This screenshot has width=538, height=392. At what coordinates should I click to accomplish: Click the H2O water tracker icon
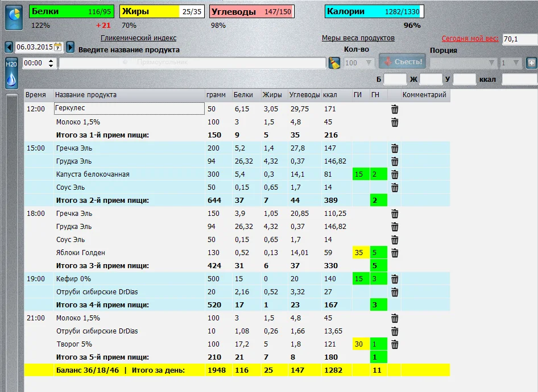pos(11,73)
